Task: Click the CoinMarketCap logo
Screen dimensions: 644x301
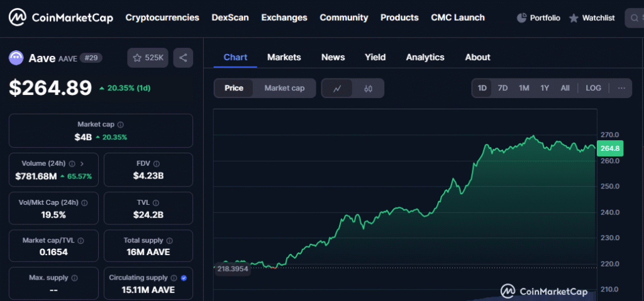Action: (61, 18)
